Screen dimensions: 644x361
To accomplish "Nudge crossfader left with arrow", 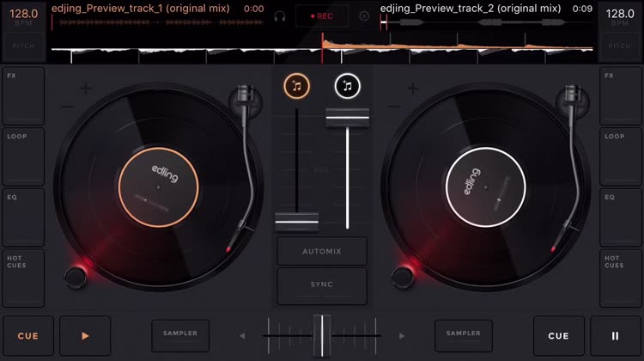I will 243,336.
